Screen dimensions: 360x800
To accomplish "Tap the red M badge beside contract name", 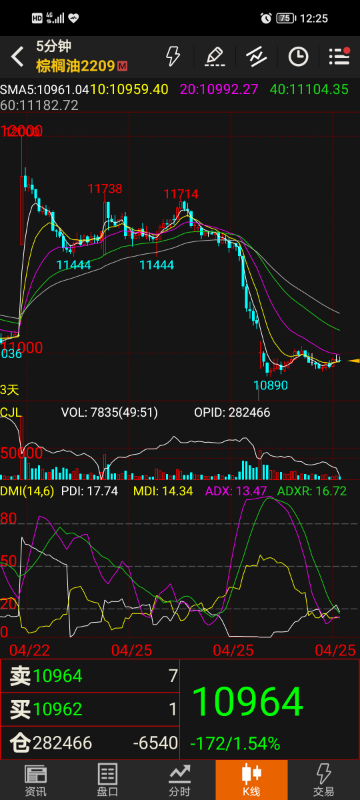I will [x=122, y=66].
